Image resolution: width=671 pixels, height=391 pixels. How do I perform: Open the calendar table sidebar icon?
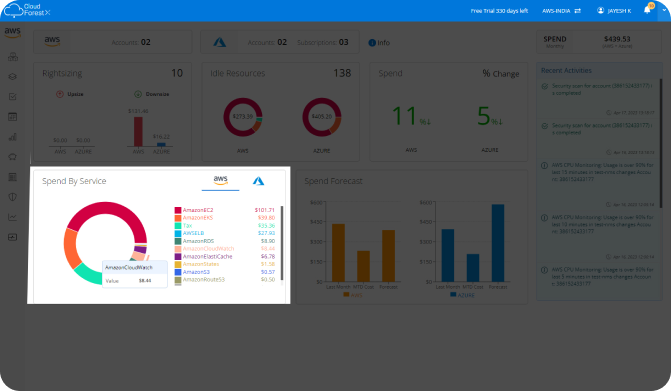12,117
